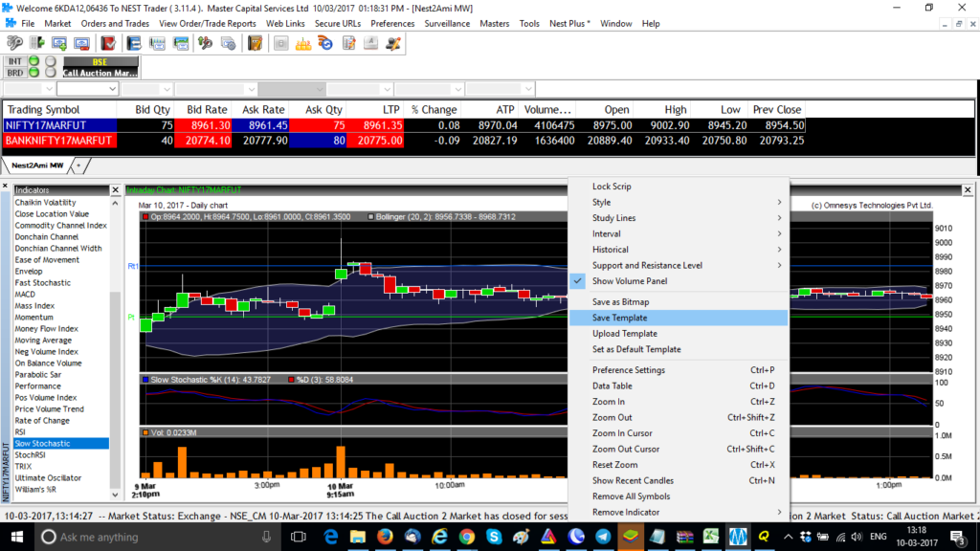Enable the green toggle next to BRD
The image size is (980, 551).
(x=34, y=72)
